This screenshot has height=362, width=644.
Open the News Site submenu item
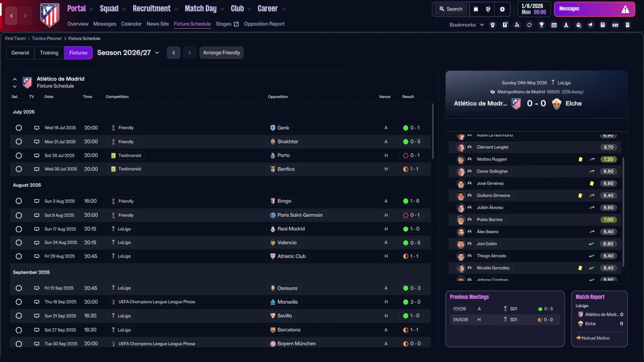157,24
